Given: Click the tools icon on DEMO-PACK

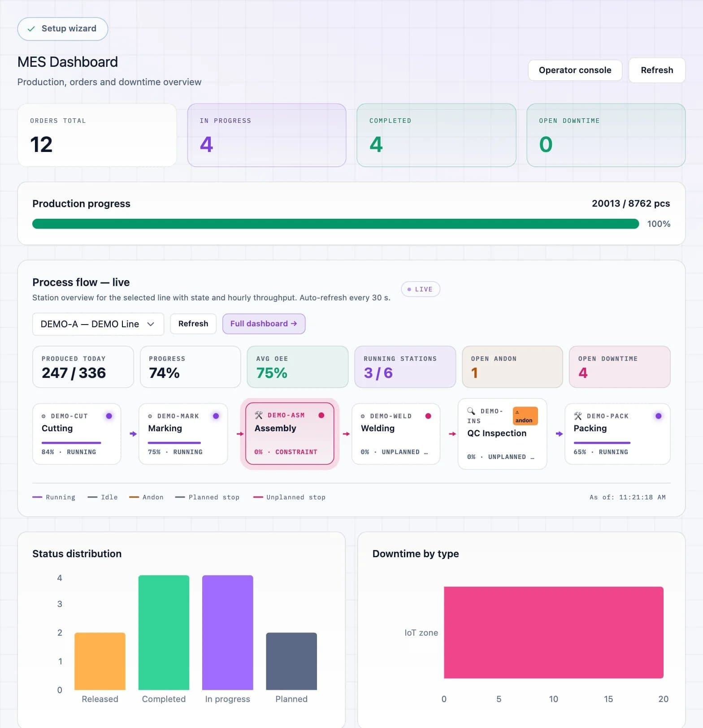Looking at the screenshot, I should click(578, 416).
